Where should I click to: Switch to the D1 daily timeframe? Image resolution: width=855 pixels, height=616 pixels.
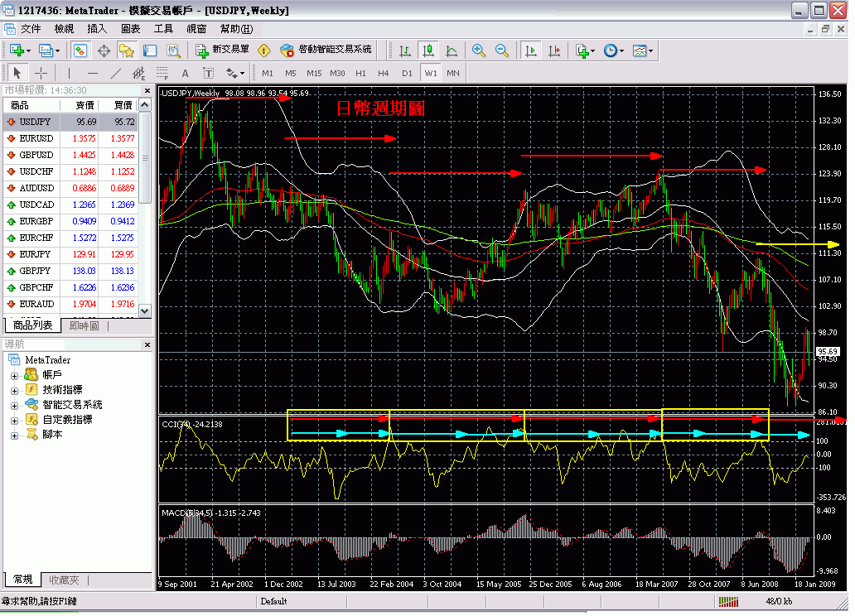pos(406,73)
